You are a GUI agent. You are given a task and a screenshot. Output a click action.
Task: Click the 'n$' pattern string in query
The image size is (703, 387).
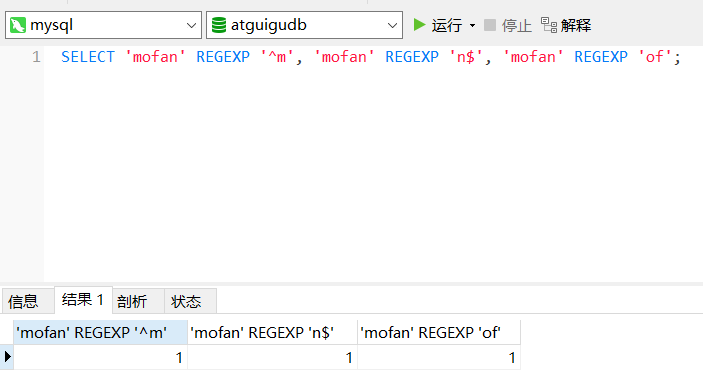click(466, 57)
